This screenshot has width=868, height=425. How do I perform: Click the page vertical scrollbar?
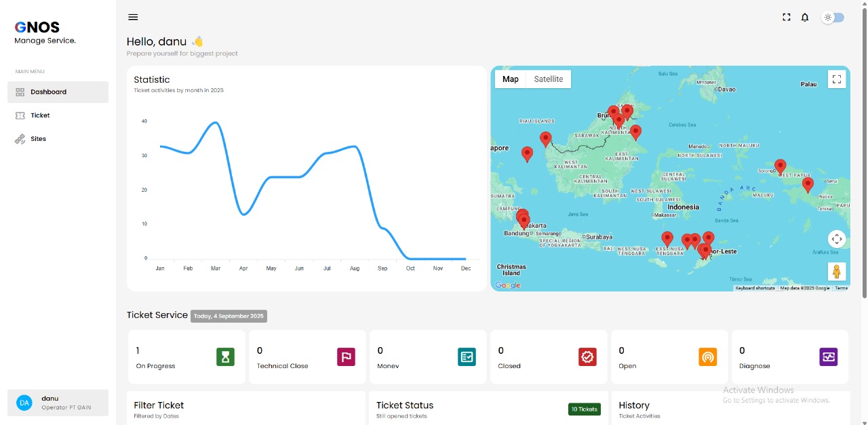pos(864,149)
